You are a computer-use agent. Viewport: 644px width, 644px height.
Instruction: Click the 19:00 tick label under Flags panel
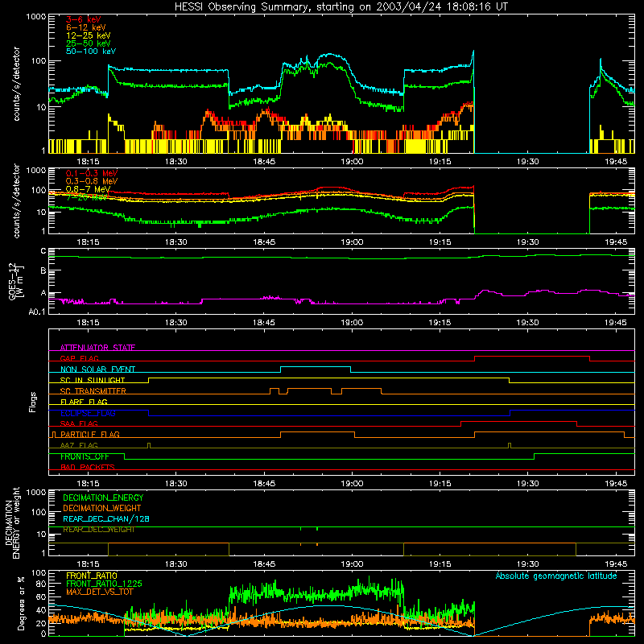352,484
